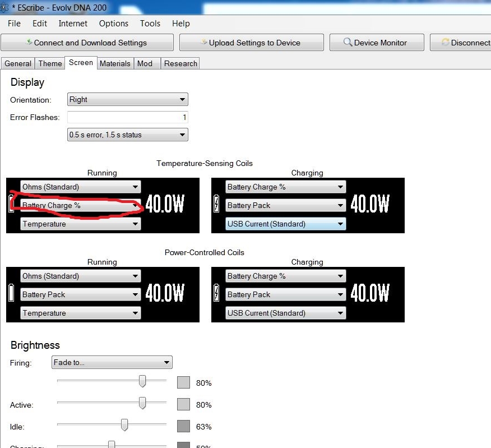Expand the error flash timing dropdown
The height and width of the screenshot is (448, 491).
click(127, 135)
